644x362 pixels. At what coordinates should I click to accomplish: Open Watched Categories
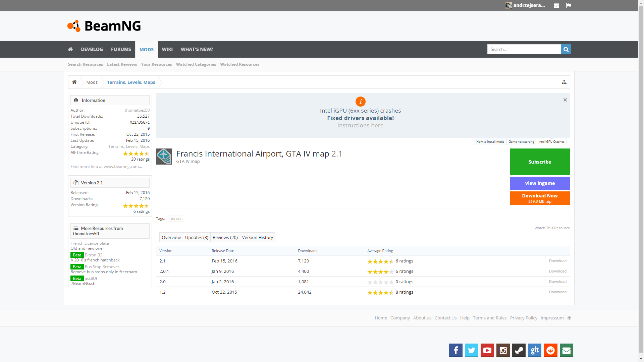(196, 64)
